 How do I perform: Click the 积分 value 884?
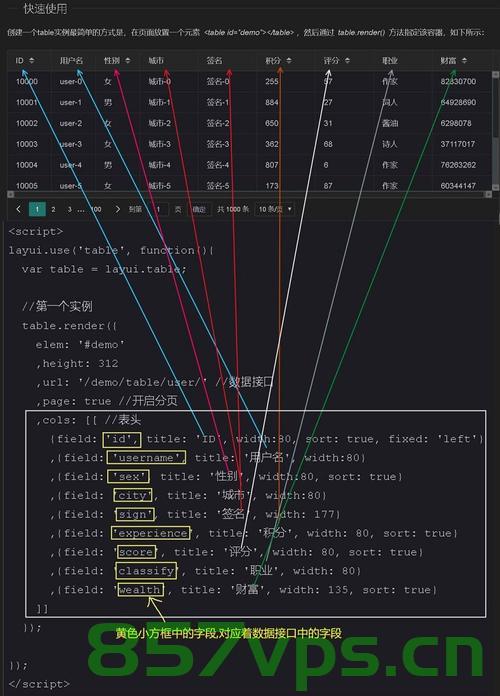point(272,102)
